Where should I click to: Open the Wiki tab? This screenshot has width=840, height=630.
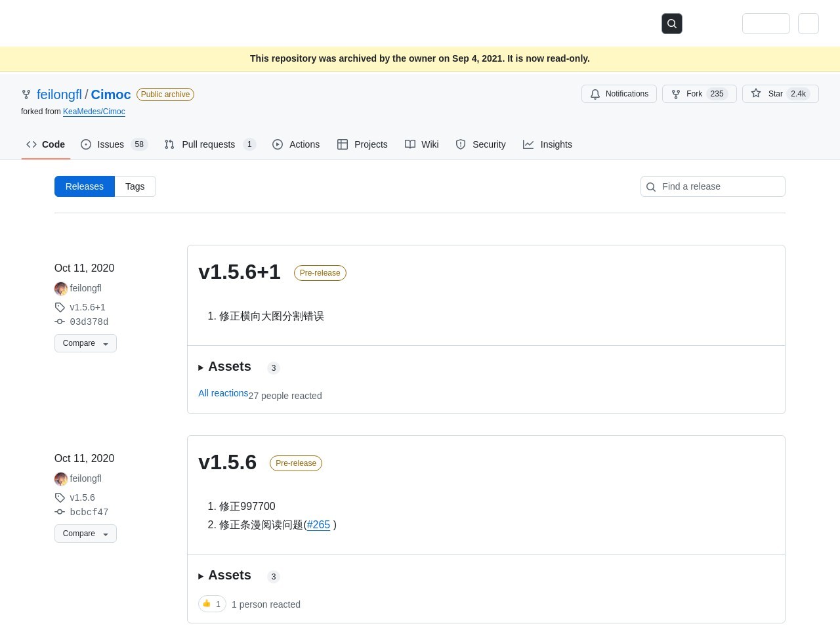(x=422, y=144)
